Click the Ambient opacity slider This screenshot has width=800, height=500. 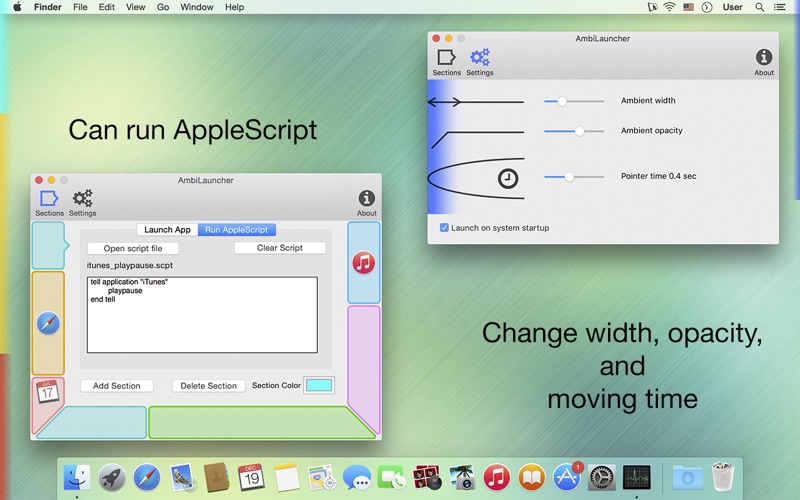pos(574,131)
